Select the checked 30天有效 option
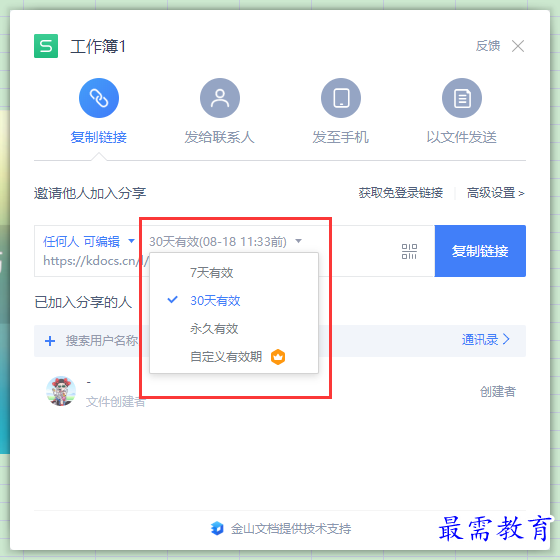560x560 pixels. pos(234,301)
